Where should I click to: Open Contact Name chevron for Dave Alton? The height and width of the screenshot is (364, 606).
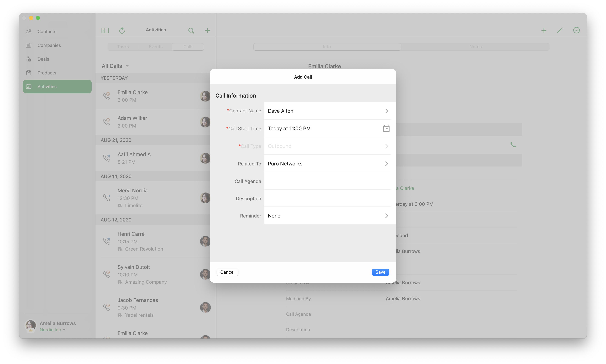click(x=386, y=111)
